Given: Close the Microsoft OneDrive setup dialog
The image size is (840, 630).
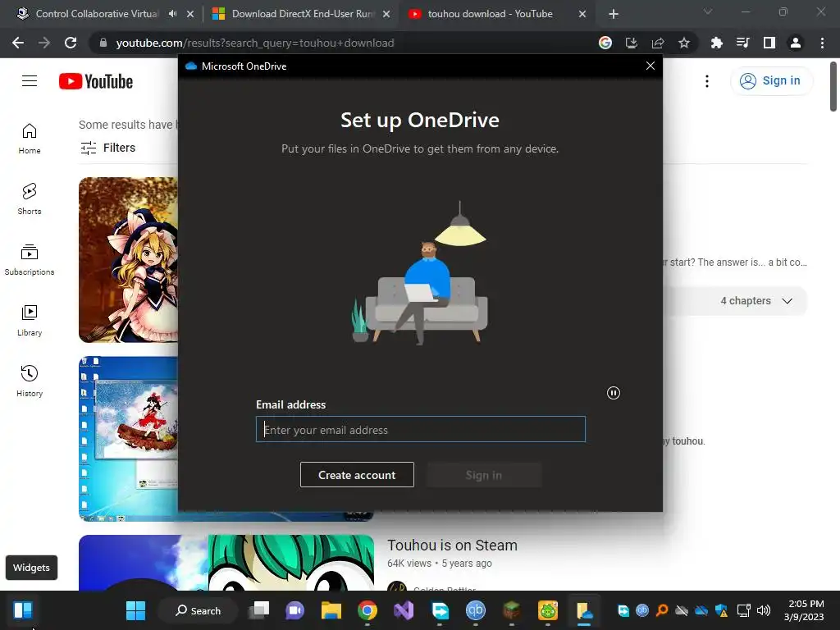Looking at the screenshot, I should (x=650, y=66).
